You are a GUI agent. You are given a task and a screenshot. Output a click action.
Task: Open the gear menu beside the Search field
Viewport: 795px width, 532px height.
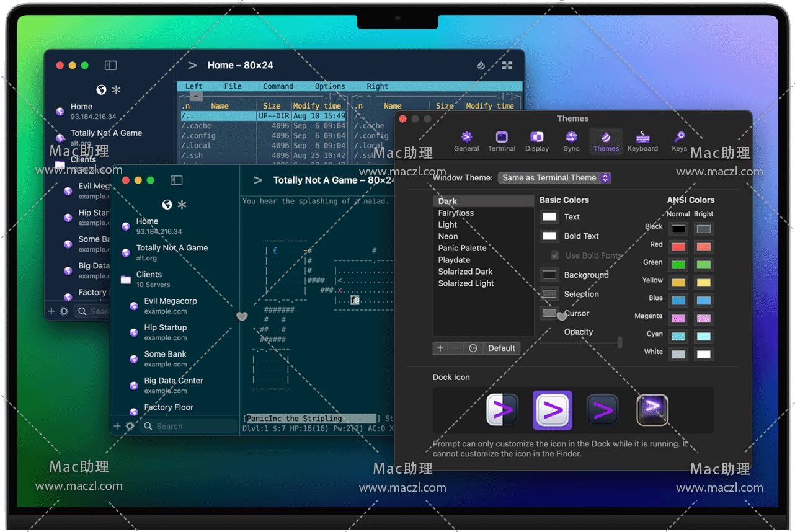point(130,426)
